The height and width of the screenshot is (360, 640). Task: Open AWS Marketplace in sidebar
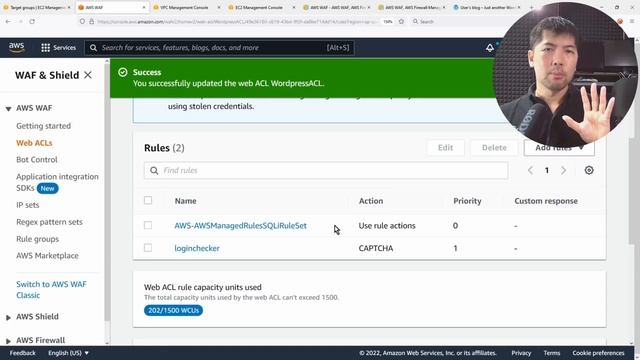[47, 256]
